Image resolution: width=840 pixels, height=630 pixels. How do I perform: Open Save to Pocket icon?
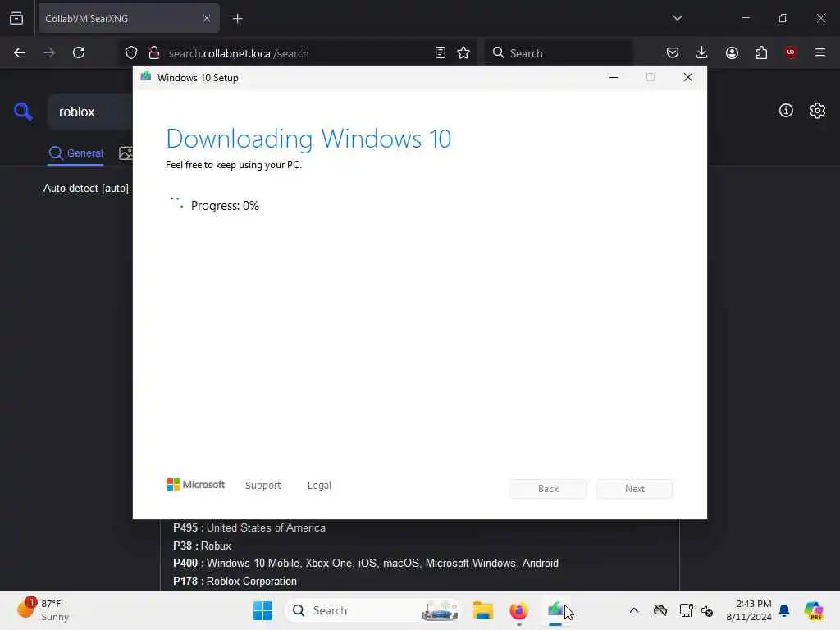pyautogui.click(x=673, y=52)
